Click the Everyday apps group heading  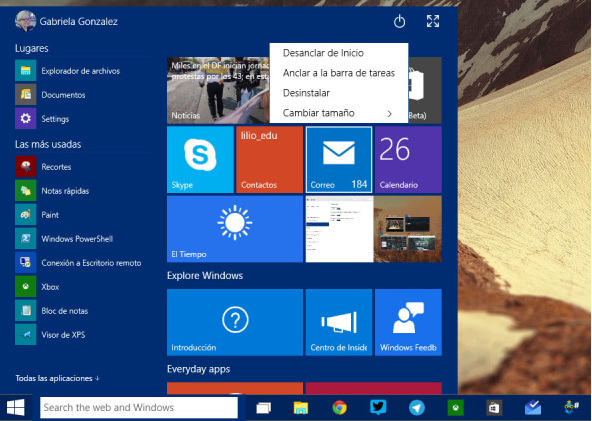pyautogui.click(x=199, y=369)
